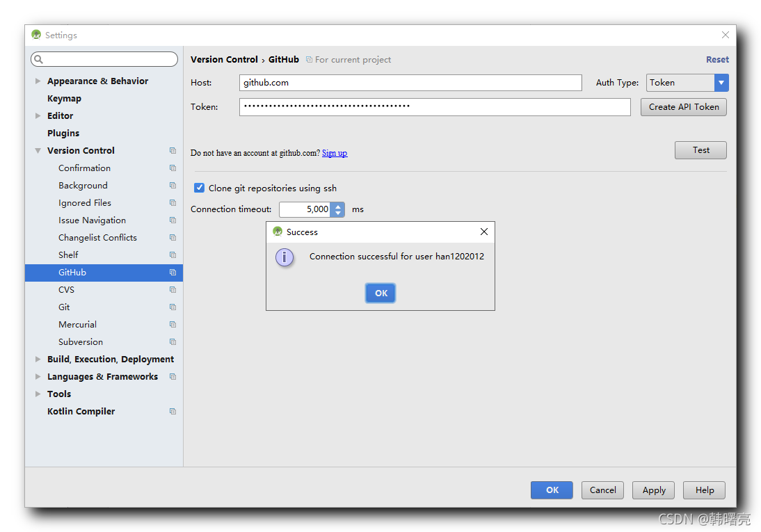The image size is (761, 532).
Task: Select Keymap in settings tree
Action: coord(64,99)
